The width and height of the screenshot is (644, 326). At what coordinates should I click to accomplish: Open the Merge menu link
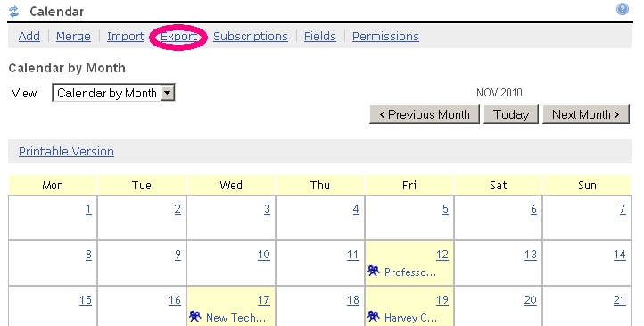point(73,37)
